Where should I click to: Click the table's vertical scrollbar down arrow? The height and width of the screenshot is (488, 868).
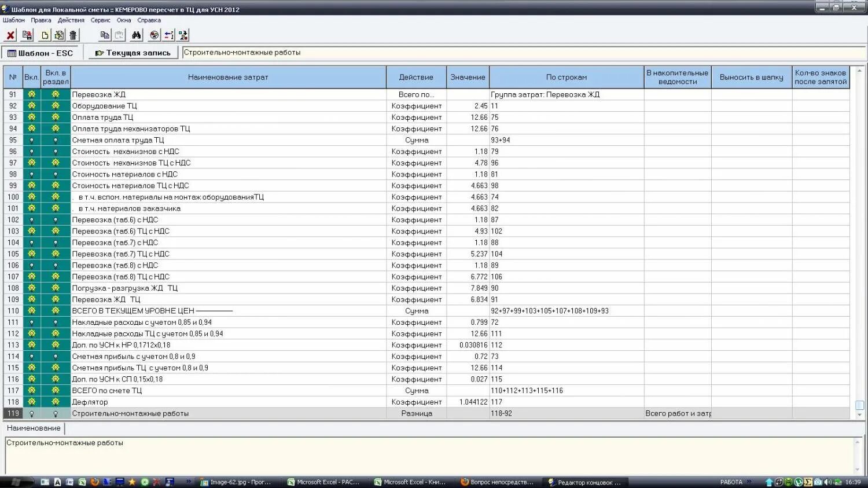click(x=859, y=415)
